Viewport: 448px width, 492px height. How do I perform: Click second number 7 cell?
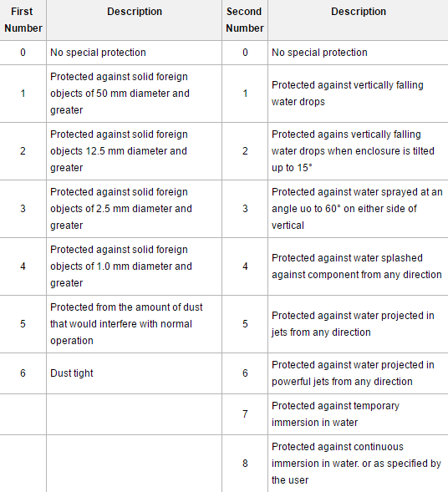[x=245, y=414]
